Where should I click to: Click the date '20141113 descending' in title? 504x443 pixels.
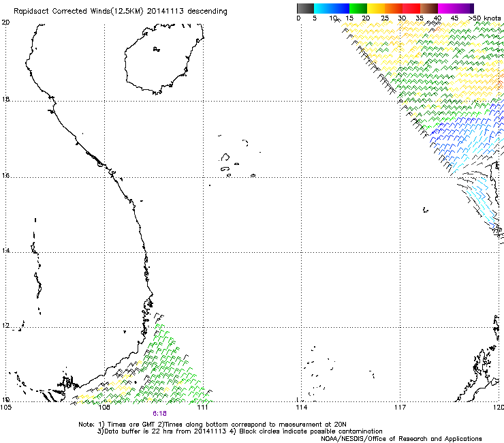click(187, 11)
